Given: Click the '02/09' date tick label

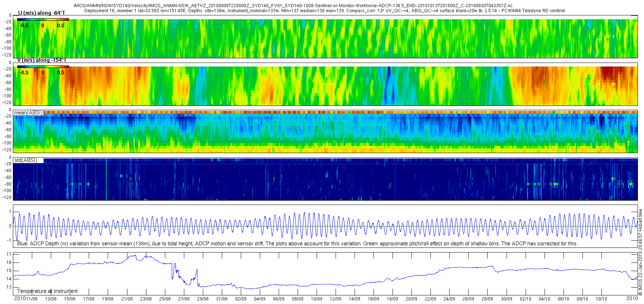Looking at the screenshot, I should (x=240, y=299).
